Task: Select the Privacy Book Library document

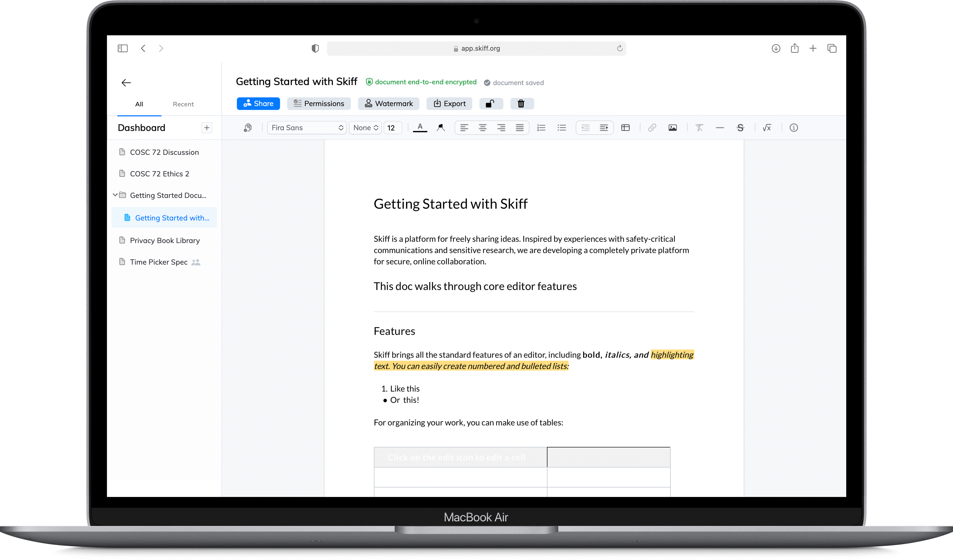Action: [x=165, y=240]
